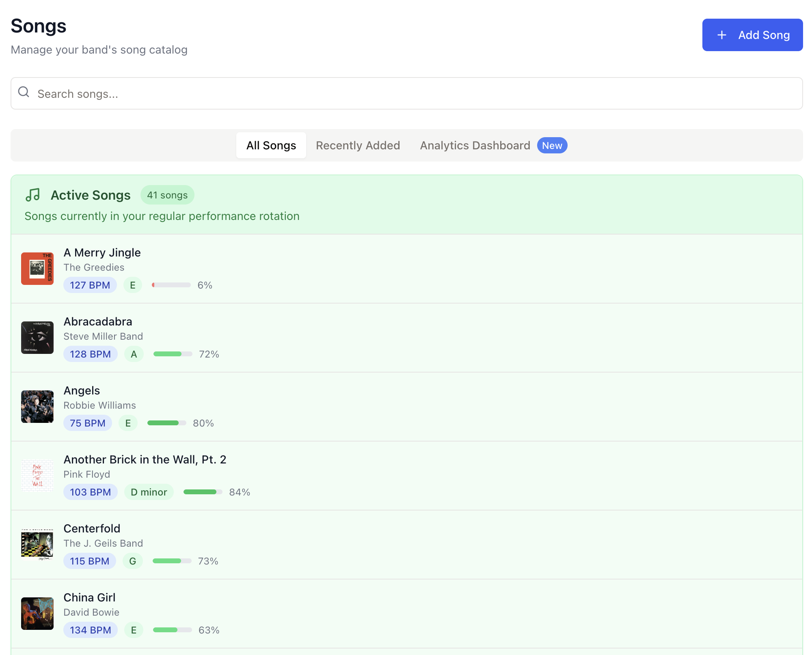The height and width of the screenshot is (655, 812).
Task: Click the 73% progress value
Action: coord(208,561)
